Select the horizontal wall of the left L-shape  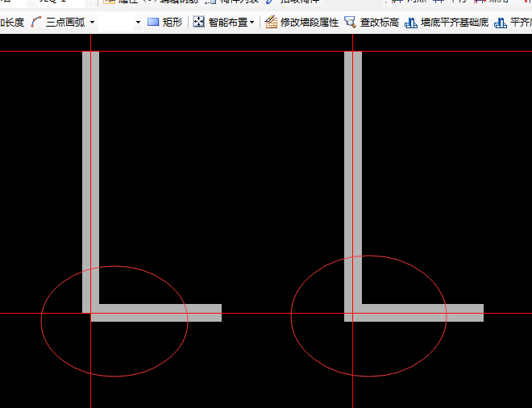(x=156, y=313)
